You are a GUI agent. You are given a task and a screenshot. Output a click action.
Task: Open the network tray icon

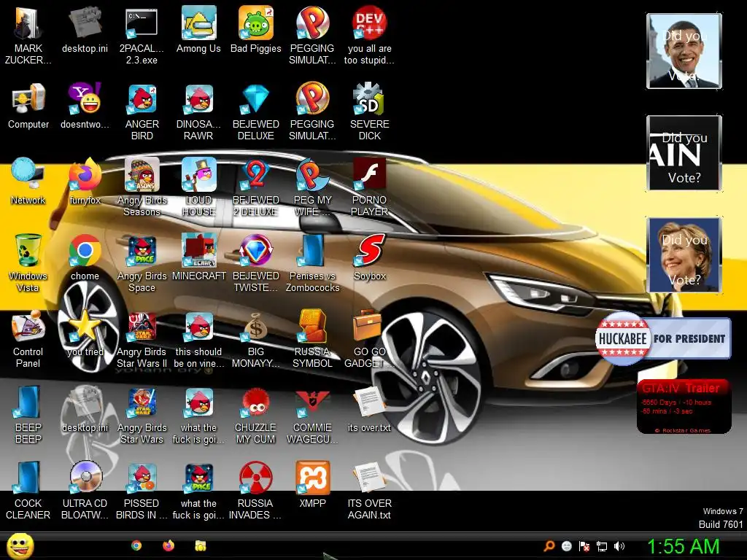(602, 546)
